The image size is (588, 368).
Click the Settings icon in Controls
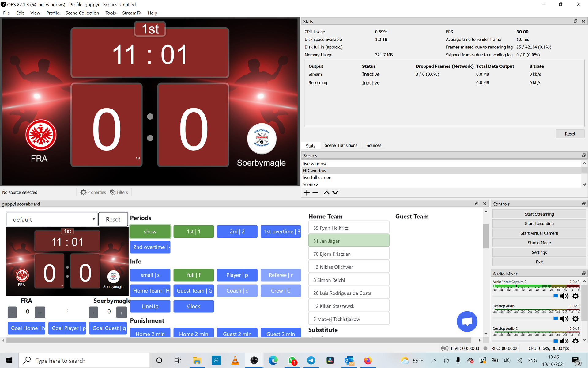539,252
